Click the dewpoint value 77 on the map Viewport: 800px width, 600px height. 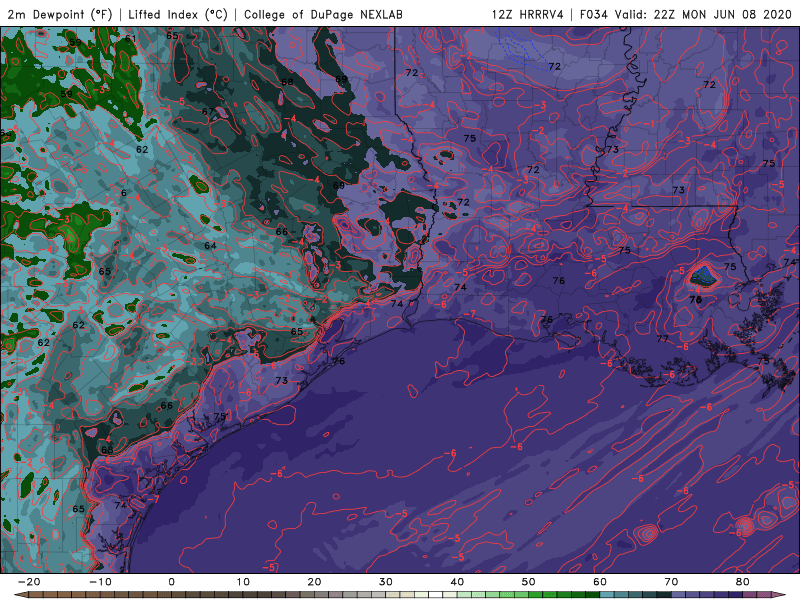pyautogui.click(x=662, y=338)
